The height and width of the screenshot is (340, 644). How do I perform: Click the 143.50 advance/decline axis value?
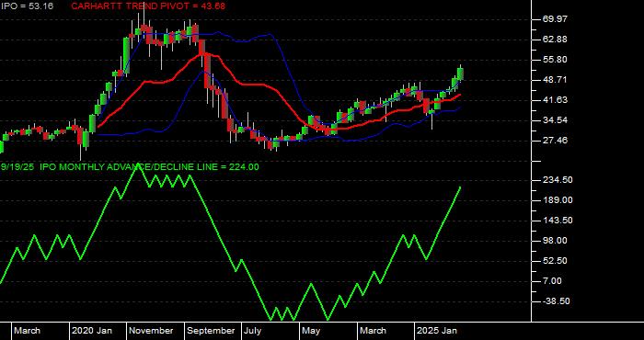(x=558, y=221)
